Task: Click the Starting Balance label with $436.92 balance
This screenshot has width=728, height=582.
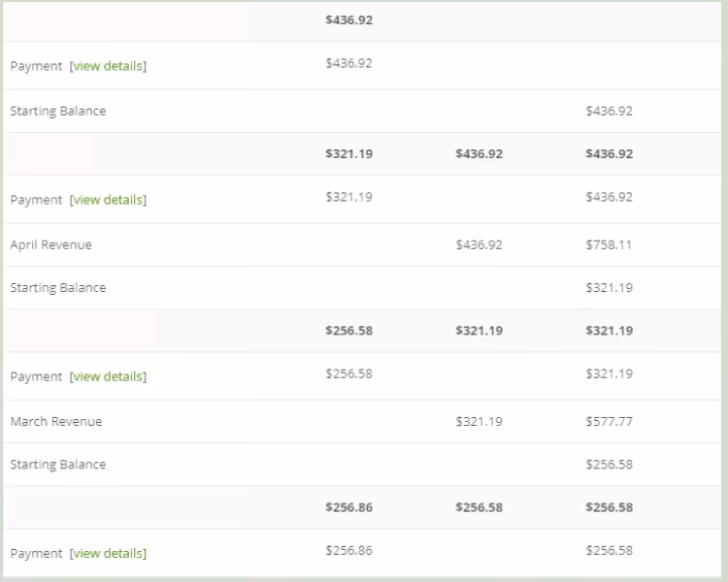Action: pyautogui.click(x=57, y=111)
